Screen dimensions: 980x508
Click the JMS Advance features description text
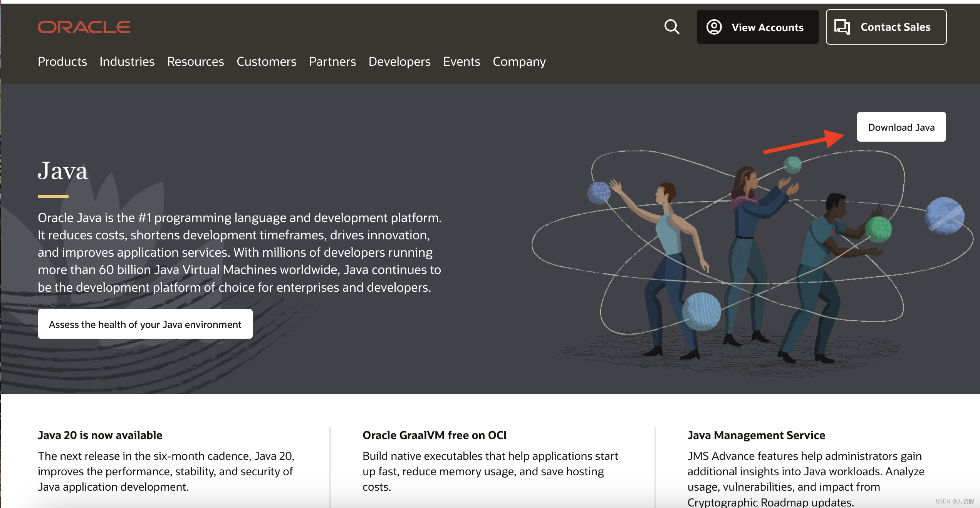[806, 479]
